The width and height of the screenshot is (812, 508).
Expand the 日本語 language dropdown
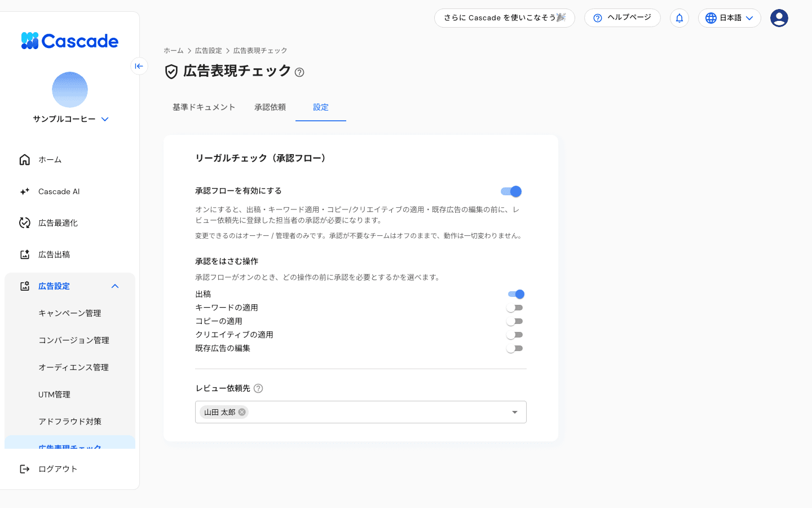730,18
